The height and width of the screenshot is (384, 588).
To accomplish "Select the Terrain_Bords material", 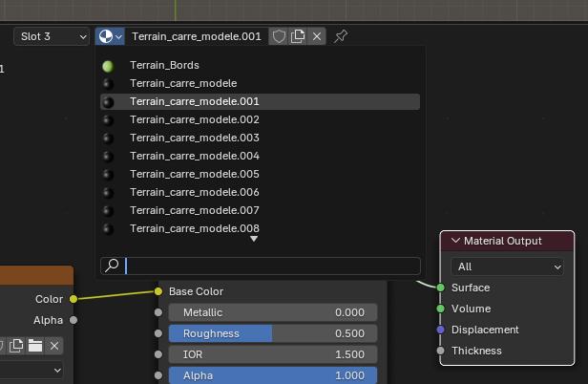I will point(164,66).
